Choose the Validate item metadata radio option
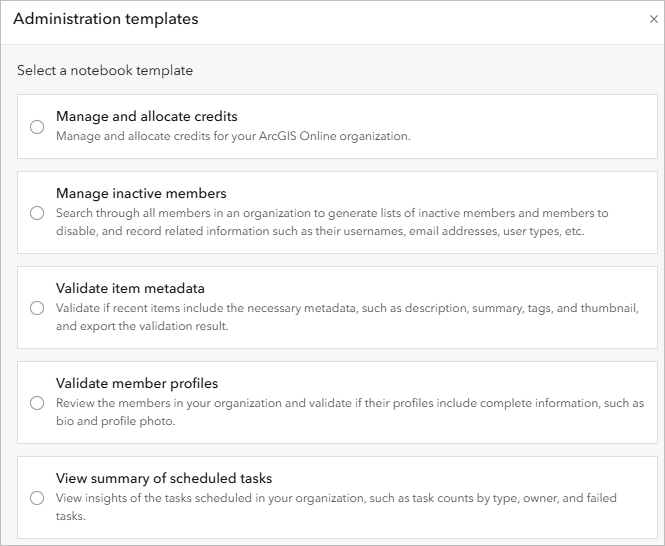Viewport: 665px width, 546px height. pyautogui.click(x=37, y=308)
